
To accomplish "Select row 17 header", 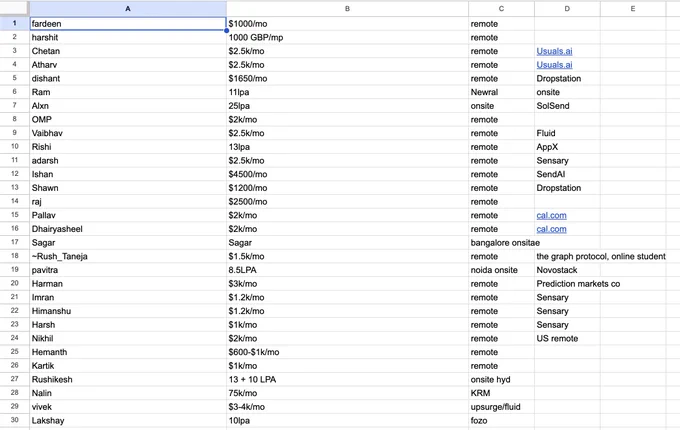I will (15, 243).
